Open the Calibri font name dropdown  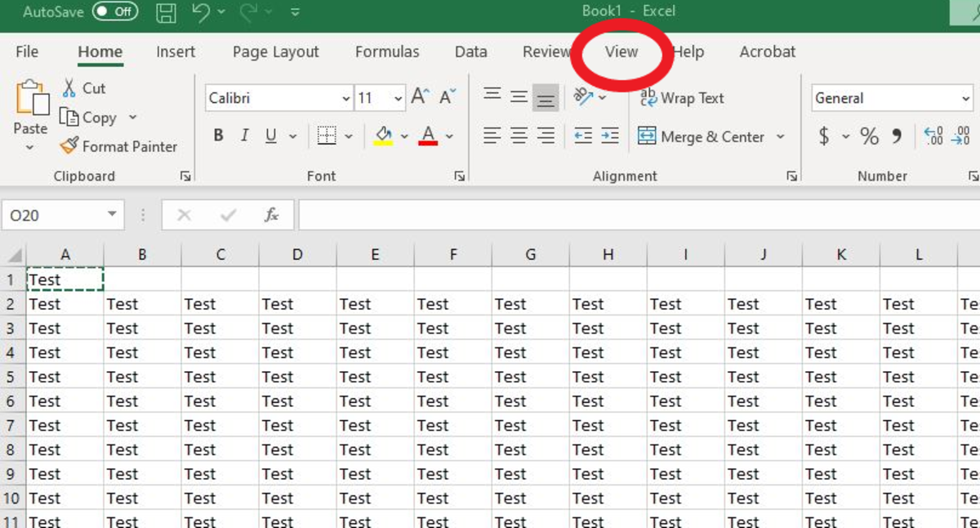(345, 99)
